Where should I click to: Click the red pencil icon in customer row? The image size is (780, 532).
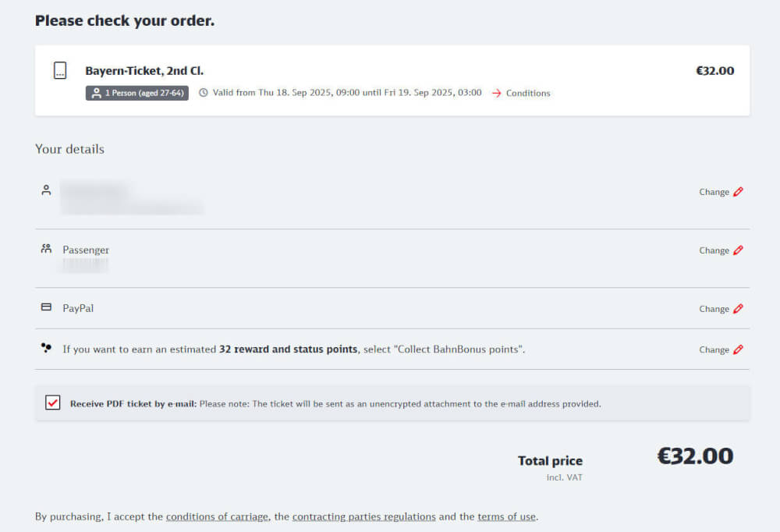[x=739, y=192]
